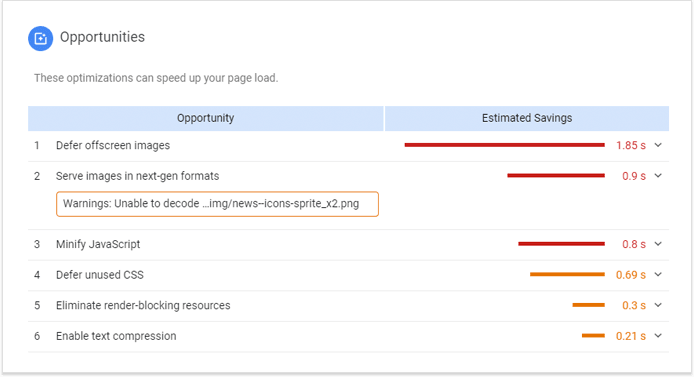
Task: Expand the Serve images in next-gen formats chevron
Action: (x=658, y=176)
